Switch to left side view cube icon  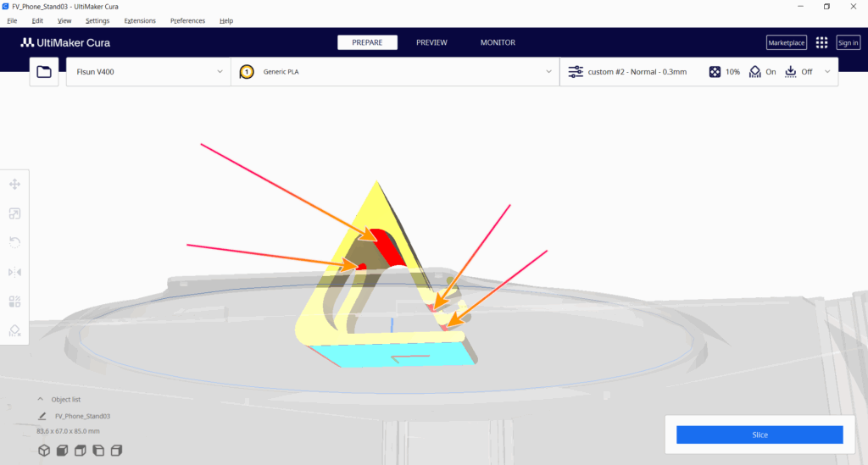point(98,451)
